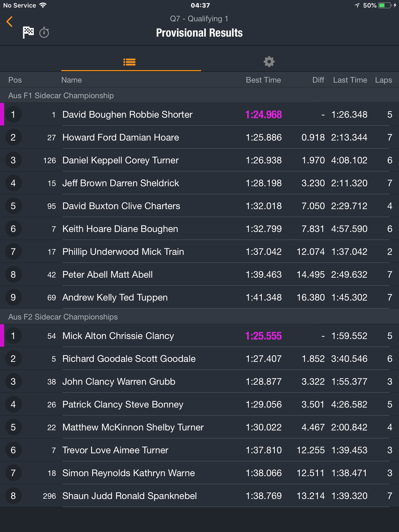
Task: Open Howard Ford Damian Hoare entry
Action: click(x=199, y=137)
